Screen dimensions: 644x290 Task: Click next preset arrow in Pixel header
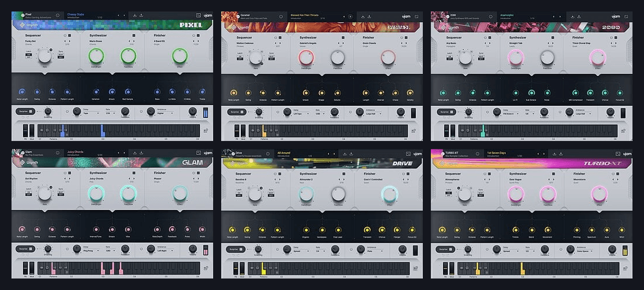[x=125, y=16]
